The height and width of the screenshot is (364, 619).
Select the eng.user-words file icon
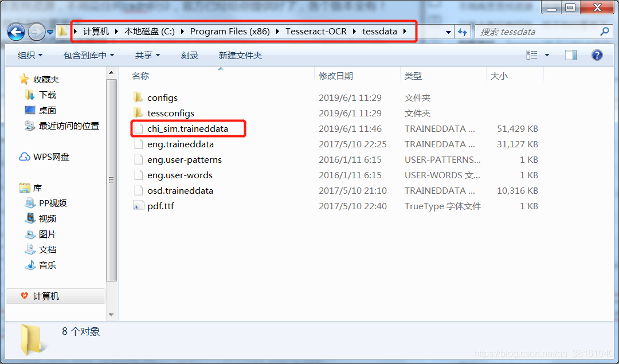138,175
